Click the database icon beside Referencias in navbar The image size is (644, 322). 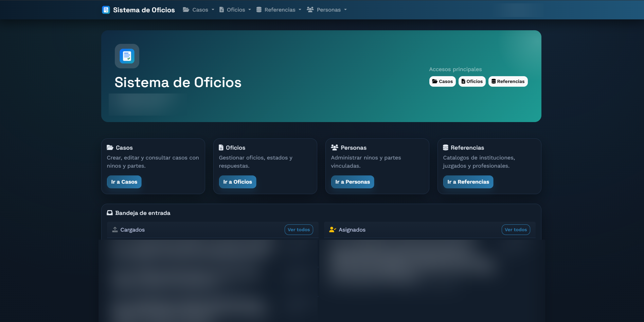pos(259,10)
